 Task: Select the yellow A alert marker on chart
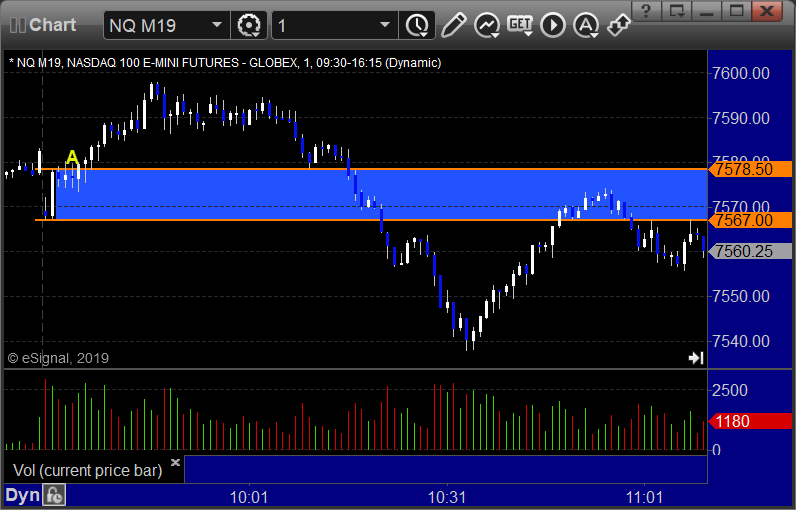pos(73,157)
